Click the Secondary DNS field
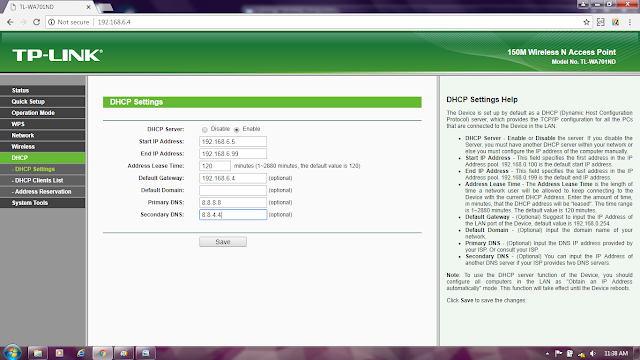Screen dimensions: 640x360 (233, 215)
